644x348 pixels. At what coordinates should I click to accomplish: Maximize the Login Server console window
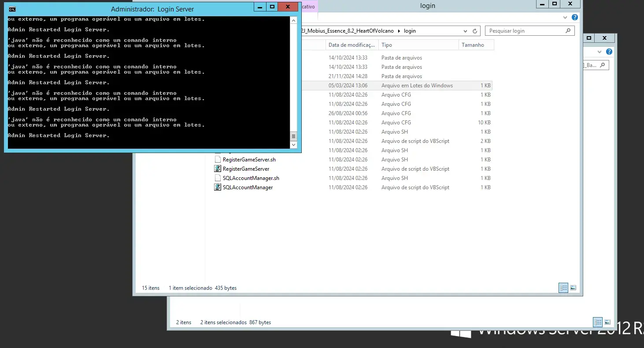pos(272,7)
